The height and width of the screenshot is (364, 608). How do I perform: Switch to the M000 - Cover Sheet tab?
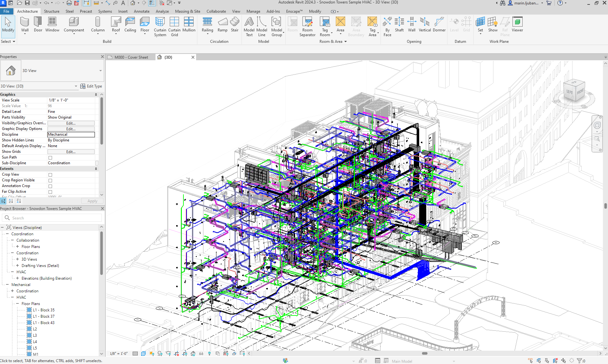(131, 57)
